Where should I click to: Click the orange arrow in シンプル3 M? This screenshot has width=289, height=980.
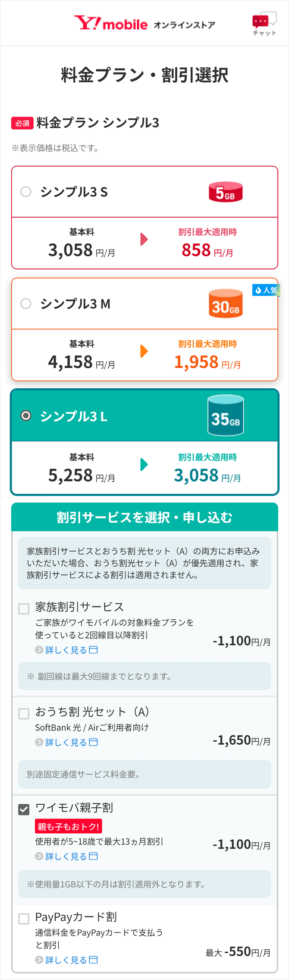click(x=144, y=351)
